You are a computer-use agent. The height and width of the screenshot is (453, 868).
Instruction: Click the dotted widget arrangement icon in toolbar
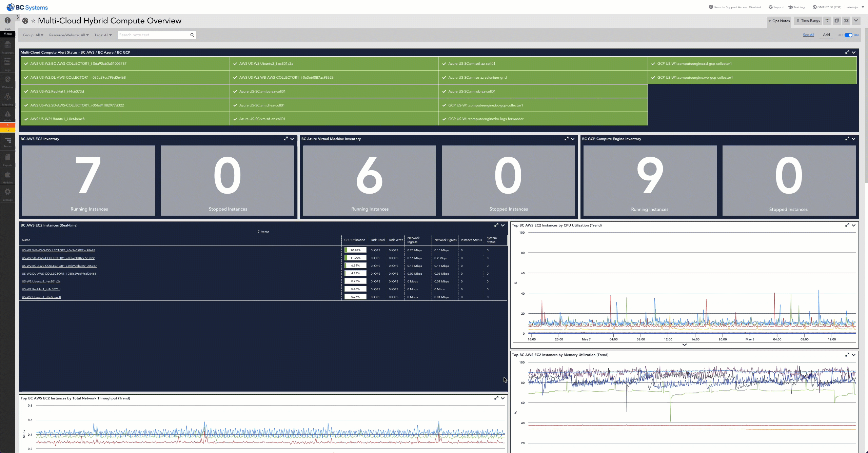click(827, 21)
